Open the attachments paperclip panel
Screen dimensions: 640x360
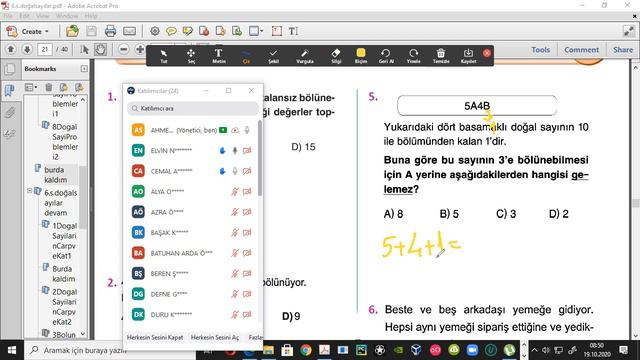(9, 112)
